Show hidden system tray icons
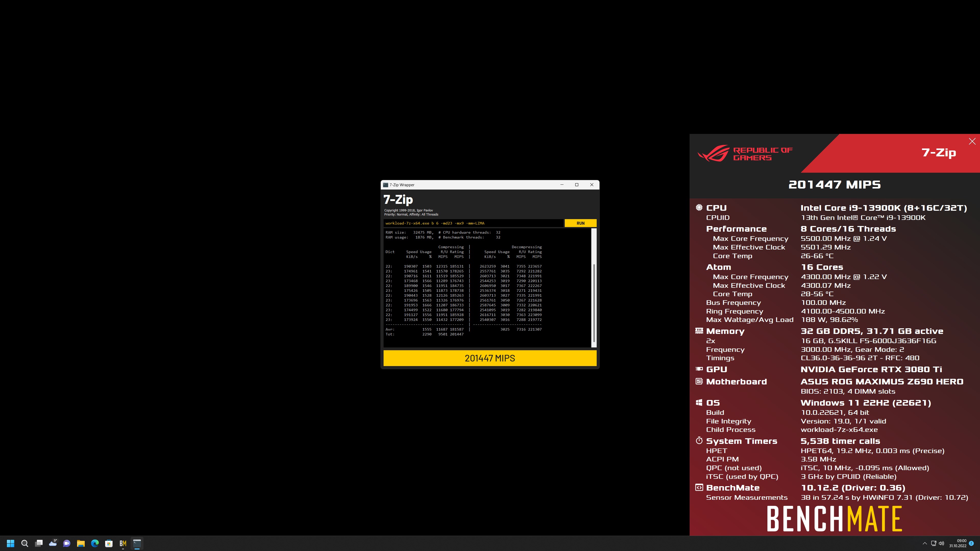Viewport: 980px width, 551px height. (925, 543)
